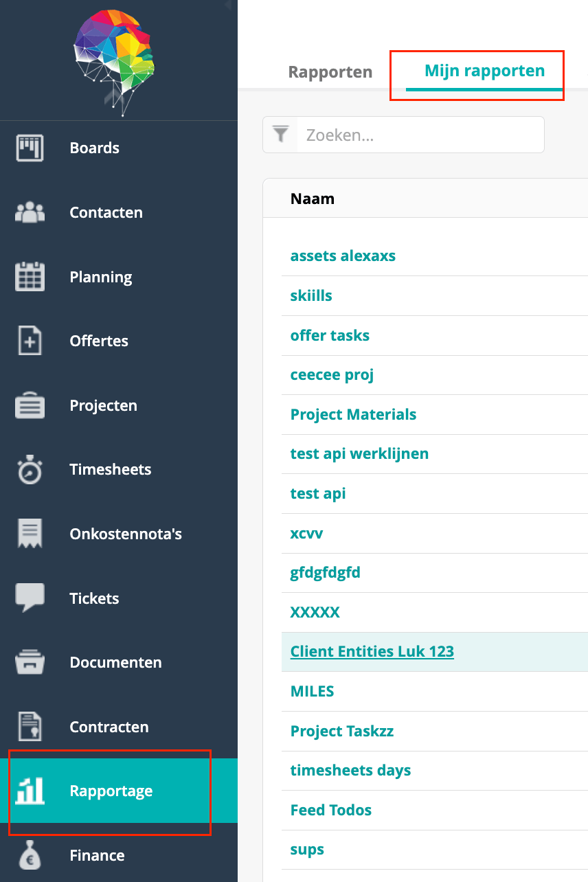Open Client Entities Luk 123 report
This screenshot has width=588, height=882.
pos(372,652)
